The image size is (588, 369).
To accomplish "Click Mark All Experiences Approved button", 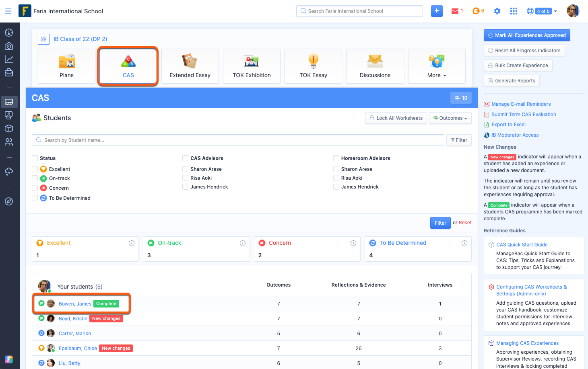I will tap(527, 35).
